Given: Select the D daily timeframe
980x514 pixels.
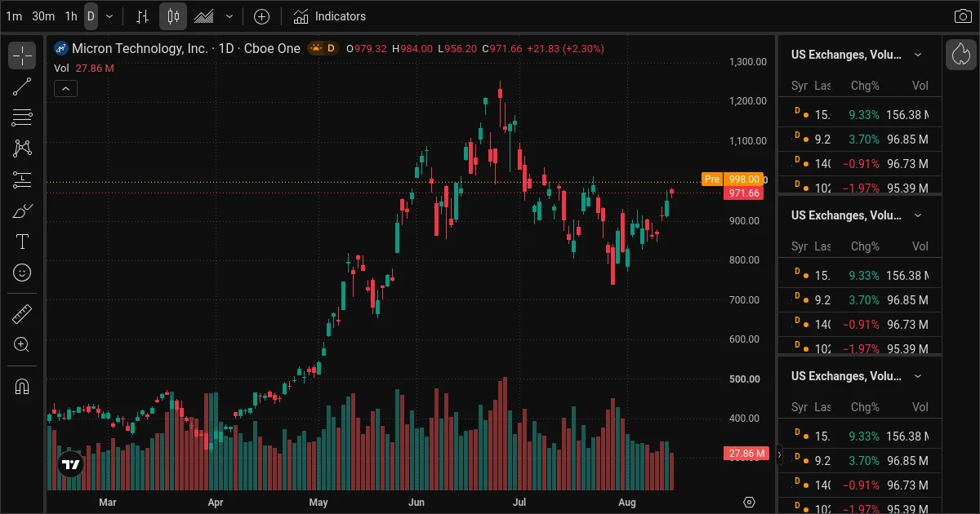Looking at the screenshot, I should tap(91, 16).
